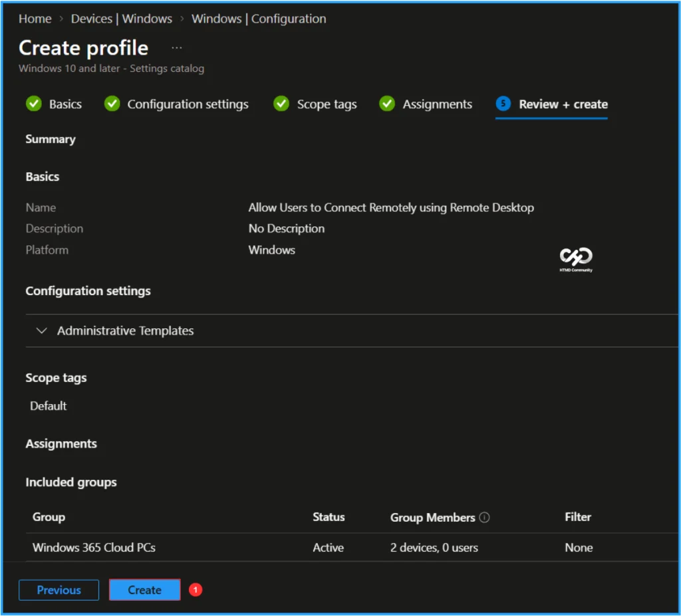Click the Assignments section heading
The width and height of the screenshot is (681, 616).
pos(61,444)
